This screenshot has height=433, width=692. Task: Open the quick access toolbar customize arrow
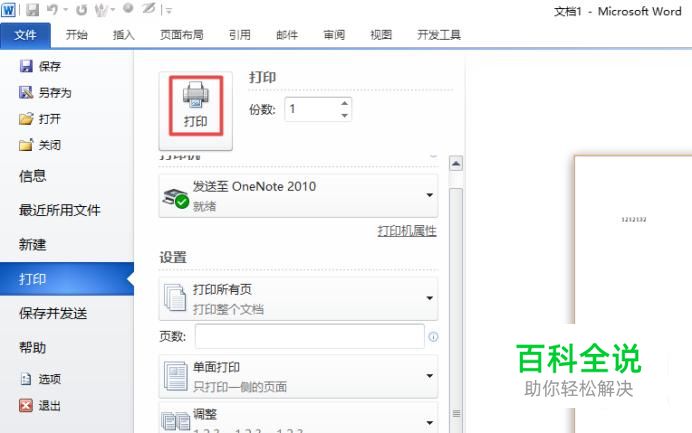pyautogui.click(x=169, y=10)
